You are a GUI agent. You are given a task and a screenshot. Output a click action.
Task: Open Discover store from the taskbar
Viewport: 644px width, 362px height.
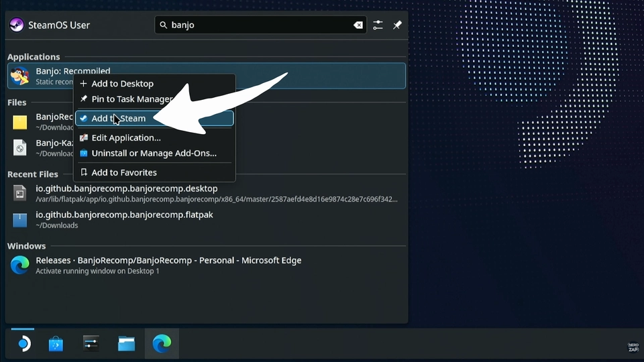click(56, 344)
